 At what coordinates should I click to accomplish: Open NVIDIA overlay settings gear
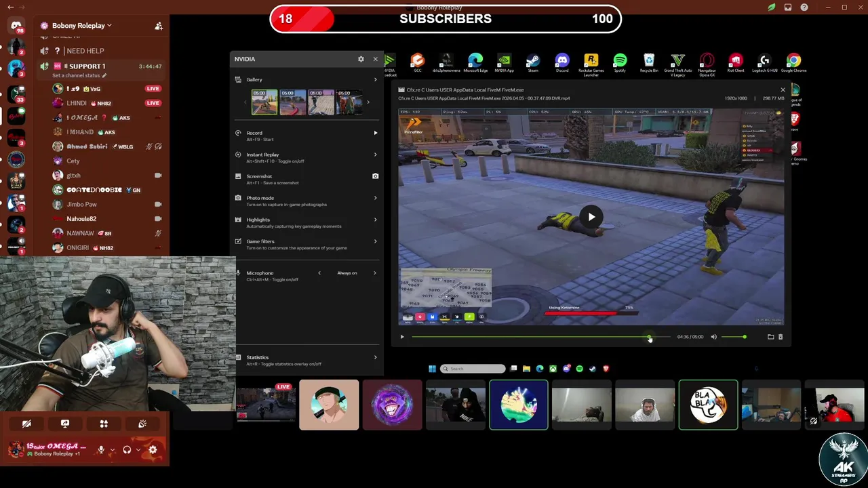click(x=361, y=59)
